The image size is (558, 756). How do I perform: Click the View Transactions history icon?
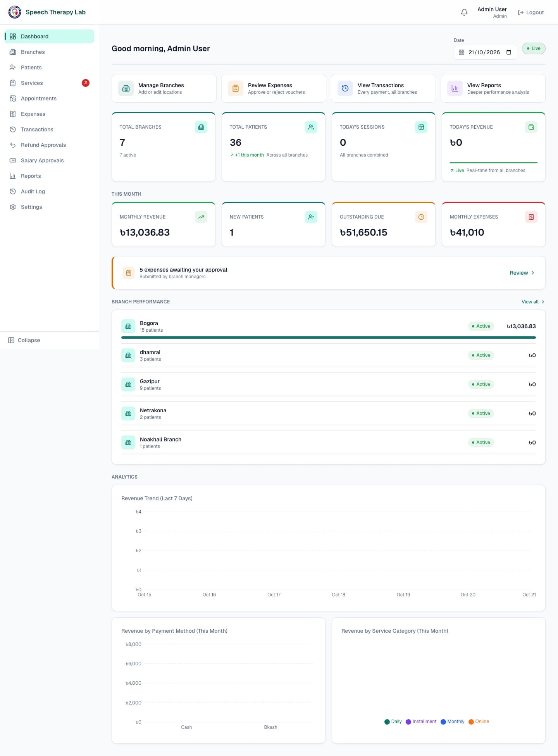[x=345, y=88]
